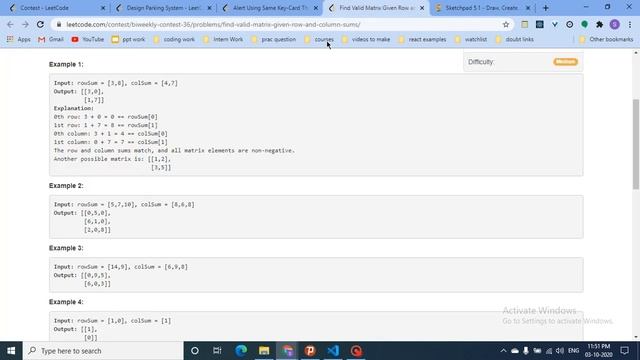
Task: Open Other bookmarks folder
Action: 606,40
